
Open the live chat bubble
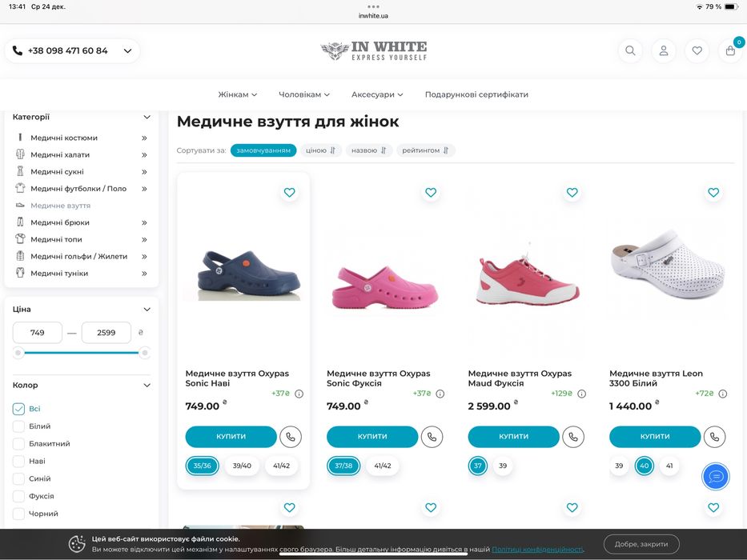[716, 476]
